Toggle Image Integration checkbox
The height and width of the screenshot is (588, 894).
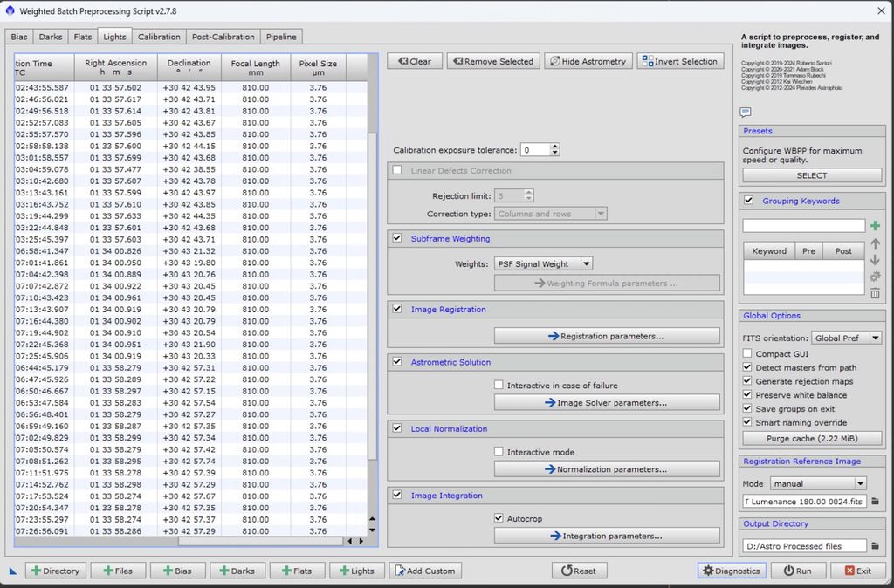[x=397, y=496]
